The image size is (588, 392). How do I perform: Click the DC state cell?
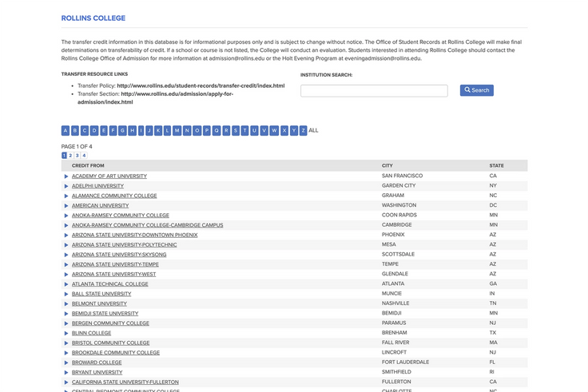[x=493, y=205]
